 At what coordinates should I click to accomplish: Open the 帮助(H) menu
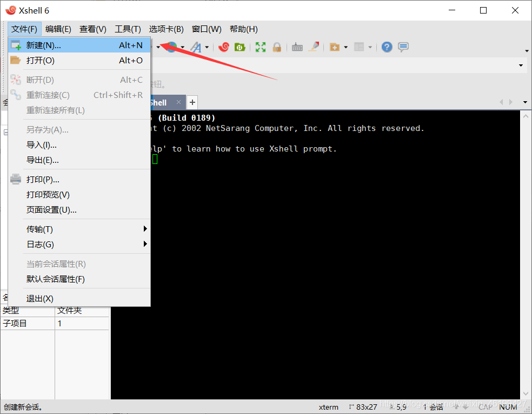pyautogui.click(x=244, y=29)
